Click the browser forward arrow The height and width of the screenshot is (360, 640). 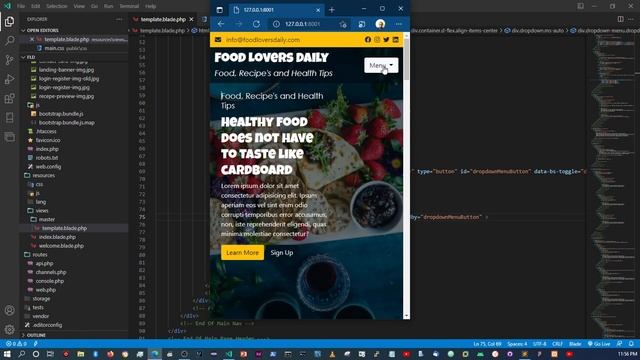click(x=239, y=24)
